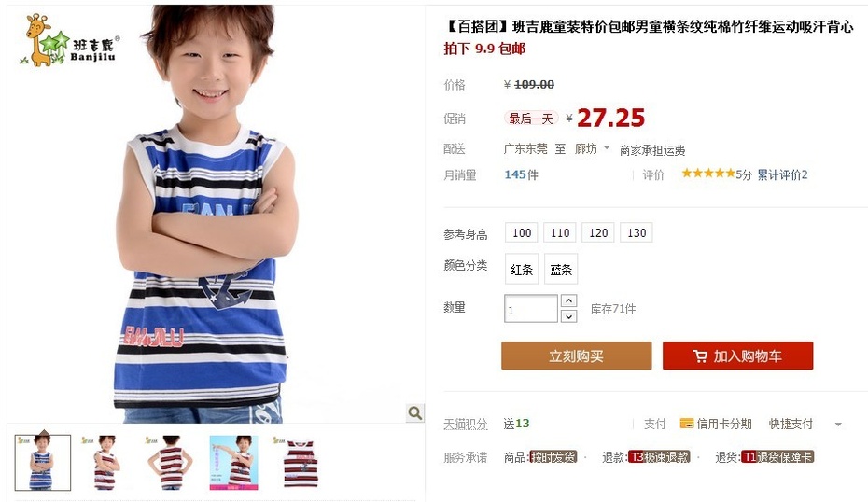Click the magnifier zoom icon on product image

[x=414, y=413]
